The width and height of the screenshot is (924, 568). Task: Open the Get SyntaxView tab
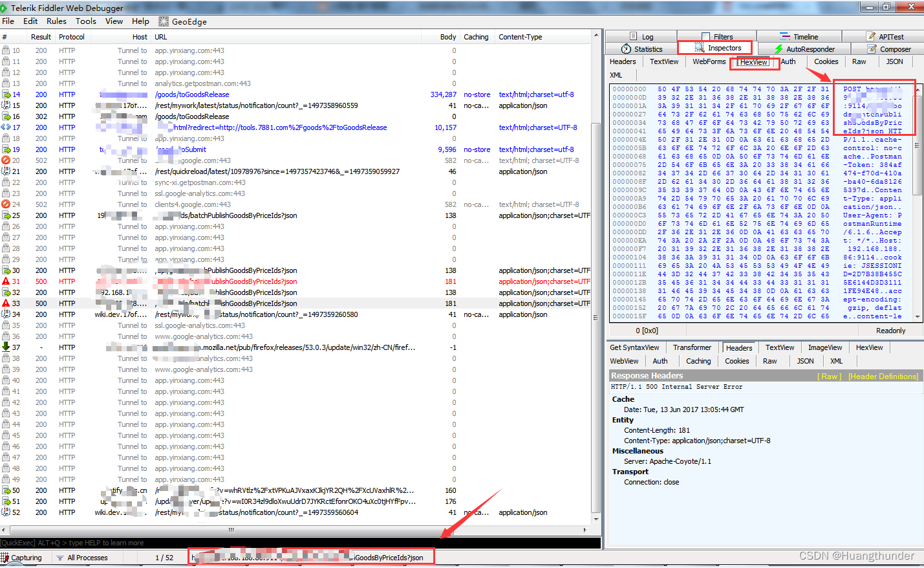click(634, 348)
